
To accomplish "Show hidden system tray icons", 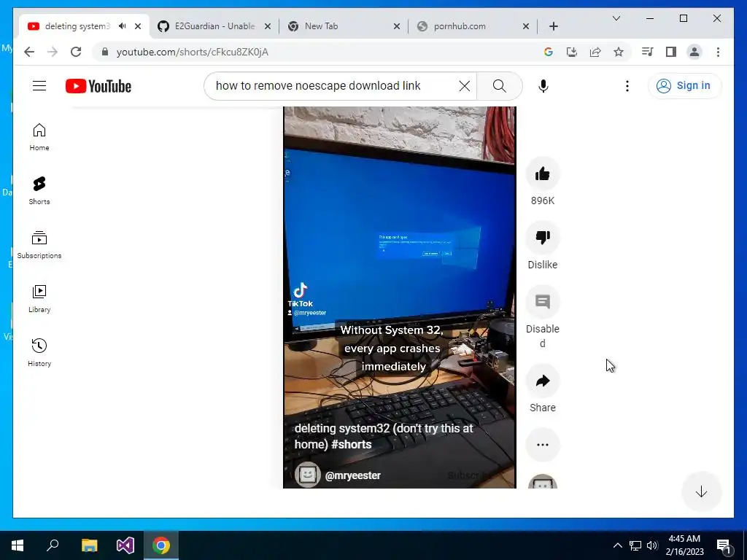I will point(617,545).
